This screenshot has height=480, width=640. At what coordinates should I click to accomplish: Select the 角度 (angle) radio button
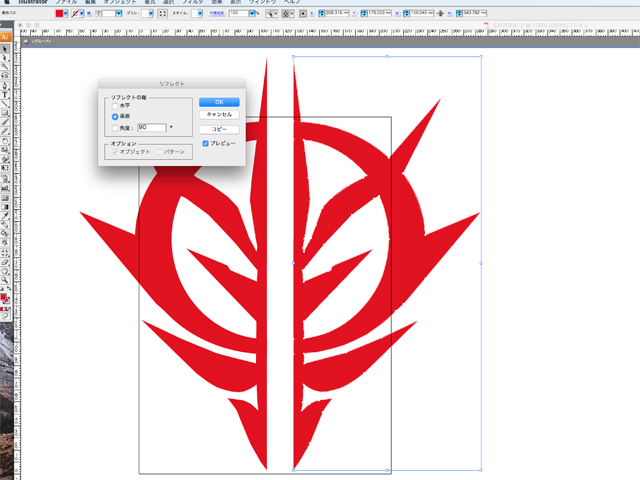(x=115, y=128)
